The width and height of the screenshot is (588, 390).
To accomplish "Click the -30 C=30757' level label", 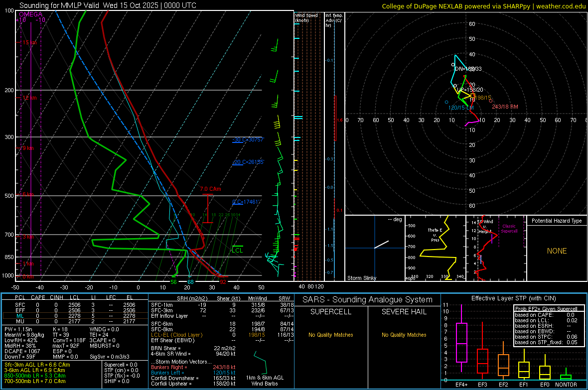I will 248,139.
